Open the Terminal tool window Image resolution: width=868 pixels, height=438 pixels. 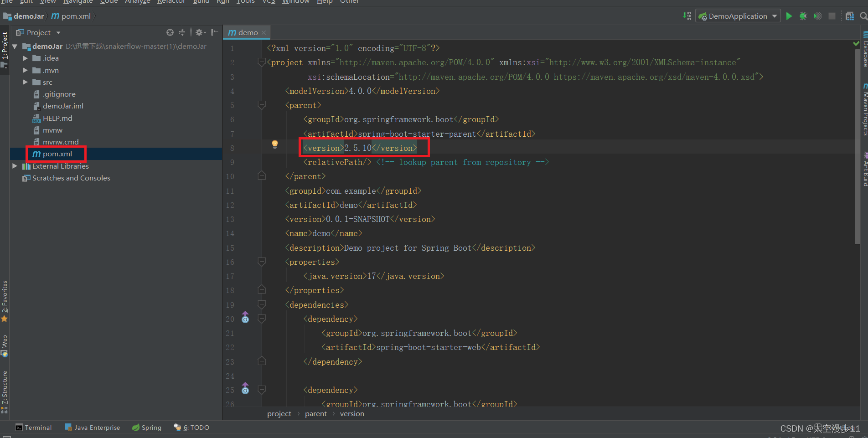pyautogui.click(x=34, y=428)
